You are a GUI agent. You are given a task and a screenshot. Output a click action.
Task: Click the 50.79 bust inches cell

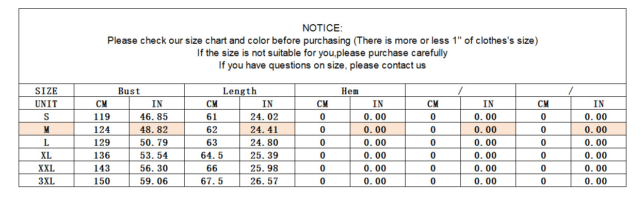click(x=157, y=143)
